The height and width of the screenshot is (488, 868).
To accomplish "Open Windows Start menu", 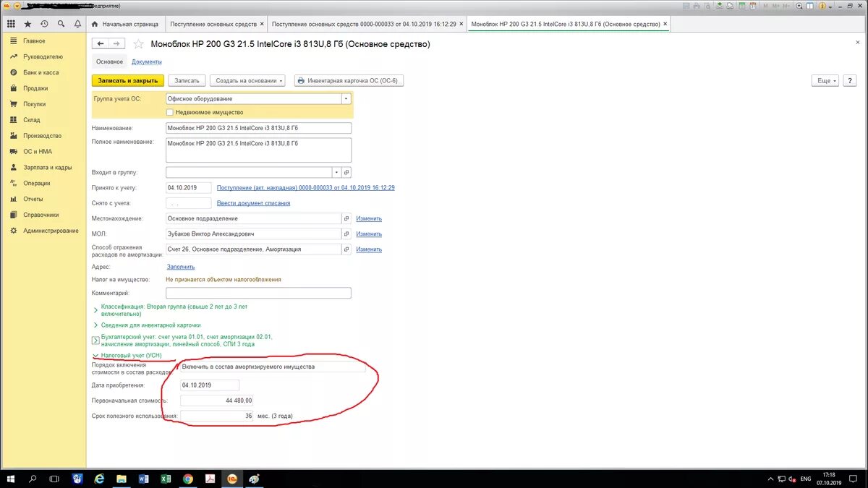I will pos(11,479).
